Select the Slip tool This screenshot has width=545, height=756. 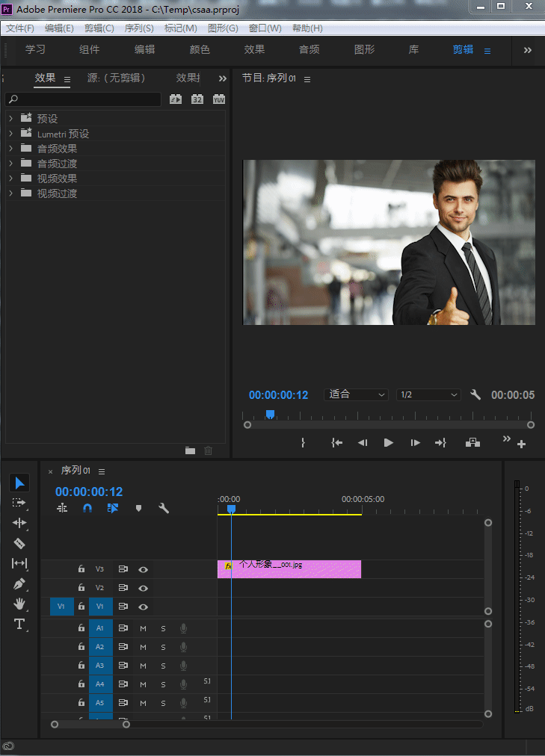(x=19, y=563)
